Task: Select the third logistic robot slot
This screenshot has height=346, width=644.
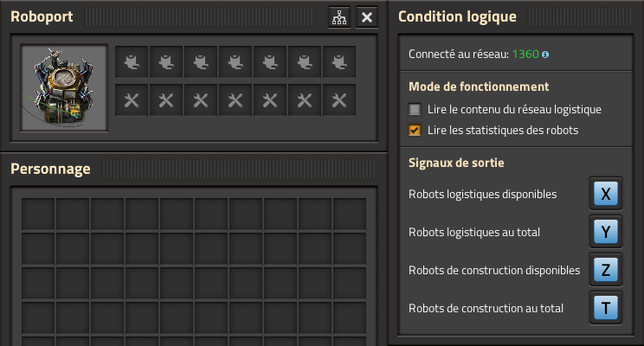Action: (x=201, y=62)
